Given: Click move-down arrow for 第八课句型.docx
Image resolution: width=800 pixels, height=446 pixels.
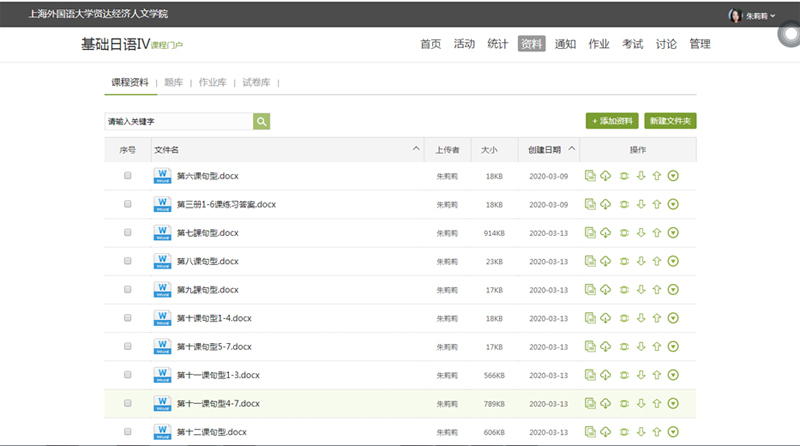Looking at the screenshot, I should point(641,261).
